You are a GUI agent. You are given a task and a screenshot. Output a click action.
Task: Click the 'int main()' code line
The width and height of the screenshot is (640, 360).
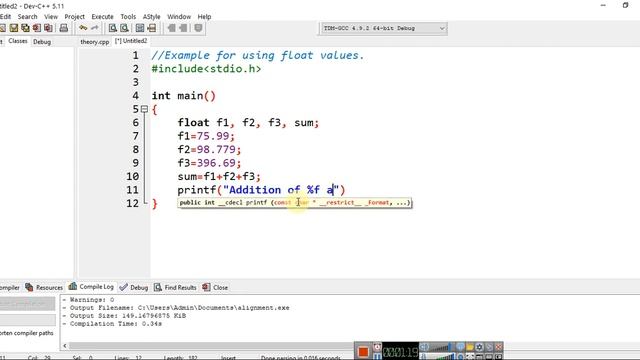click(x=183, y=96)
